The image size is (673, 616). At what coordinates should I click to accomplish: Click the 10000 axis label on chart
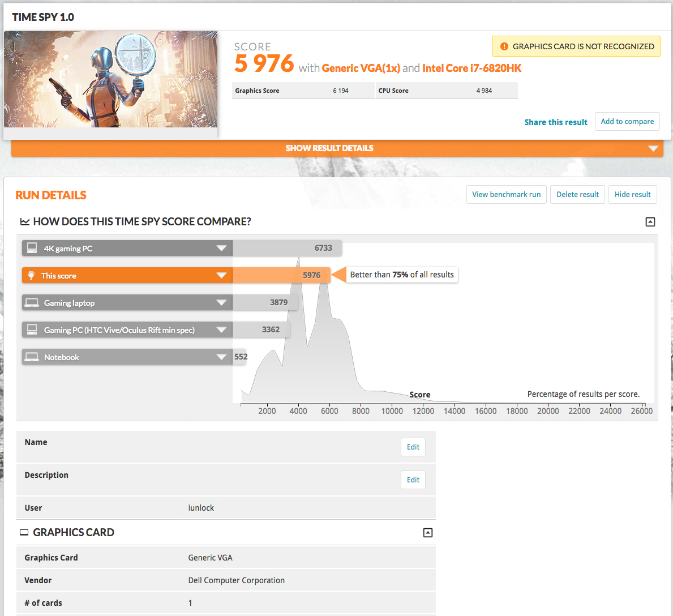tap(392, 411)
